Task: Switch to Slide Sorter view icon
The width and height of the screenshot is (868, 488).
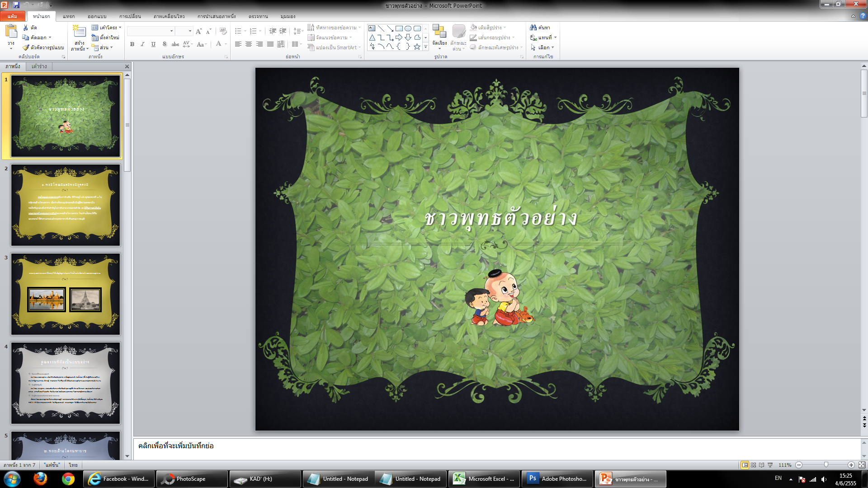Action: [753, 465]
